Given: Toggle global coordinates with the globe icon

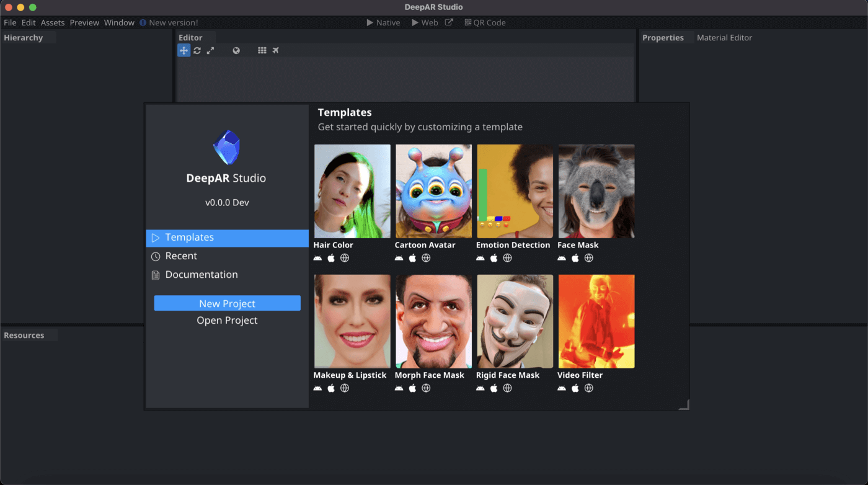Looking at the screenshot, I should point(236,50).
